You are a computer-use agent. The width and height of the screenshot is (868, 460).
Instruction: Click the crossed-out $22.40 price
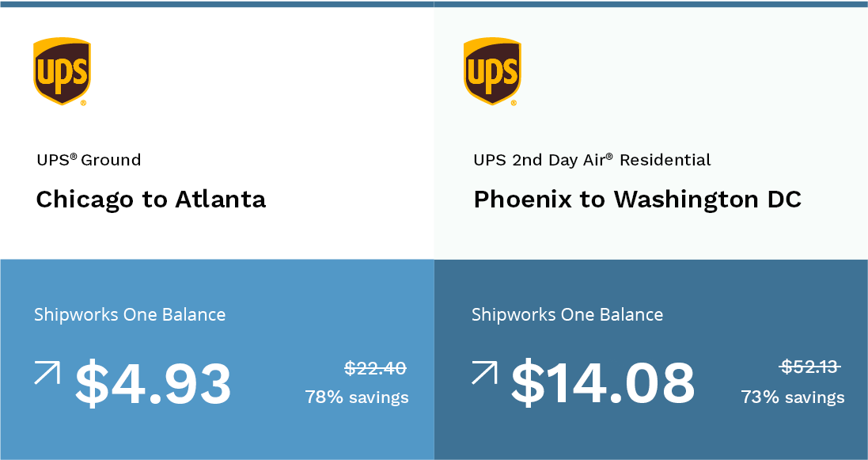(375, 368)
